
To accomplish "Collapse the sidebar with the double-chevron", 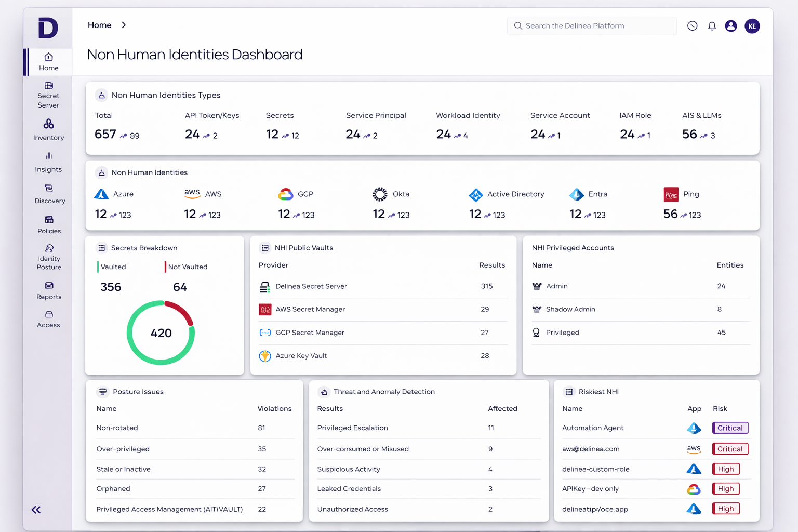I will pyautogui.click(x=35, y=510).
